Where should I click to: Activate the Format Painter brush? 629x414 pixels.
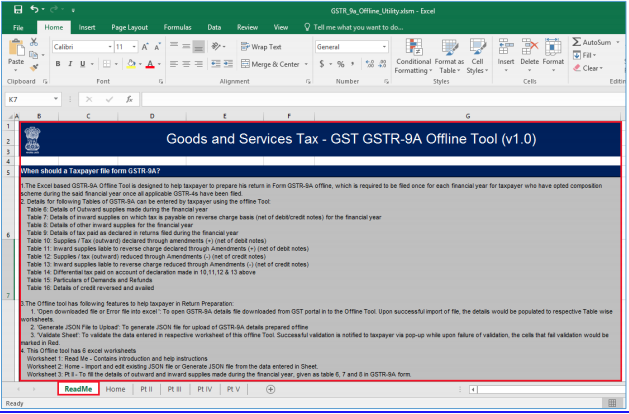34,67
